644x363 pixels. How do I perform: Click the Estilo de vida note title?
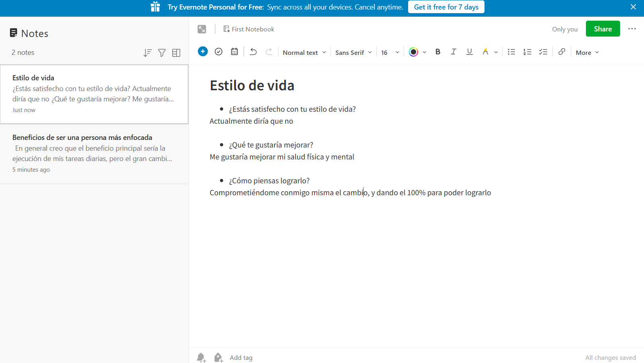click(252, 85)
